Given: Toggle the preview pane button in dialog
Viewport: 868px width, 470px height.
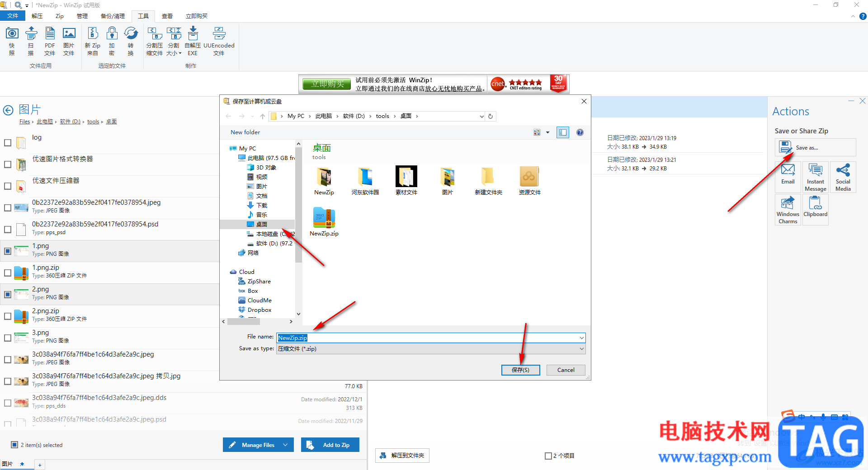Looking at the screenshot, I should (563, 132).
